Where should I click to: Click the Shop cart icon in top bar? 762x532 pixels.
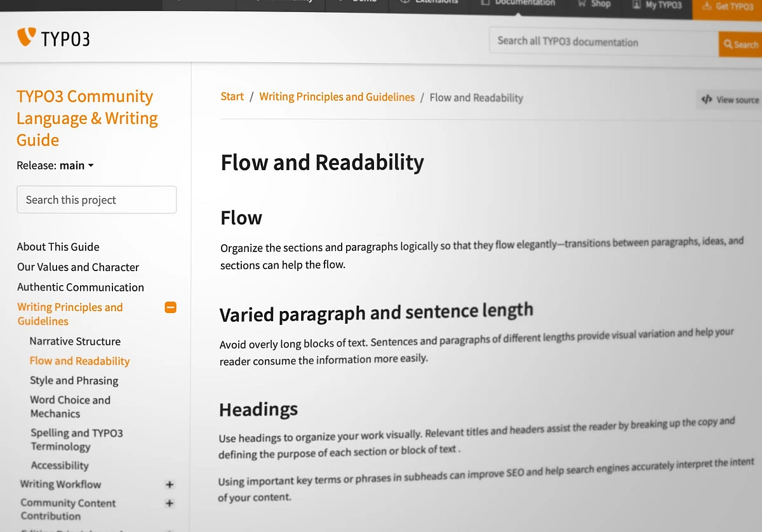[x=582, y=4]
